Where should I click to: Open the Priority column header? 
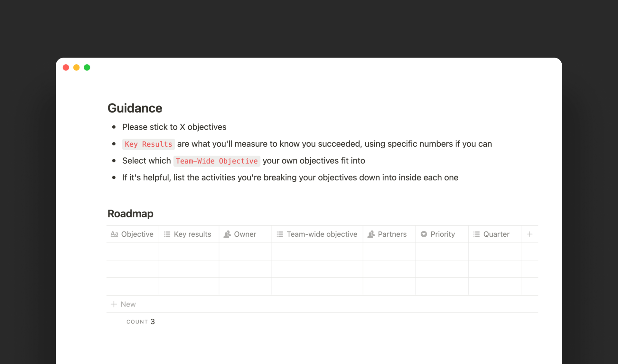coord(442,234)
